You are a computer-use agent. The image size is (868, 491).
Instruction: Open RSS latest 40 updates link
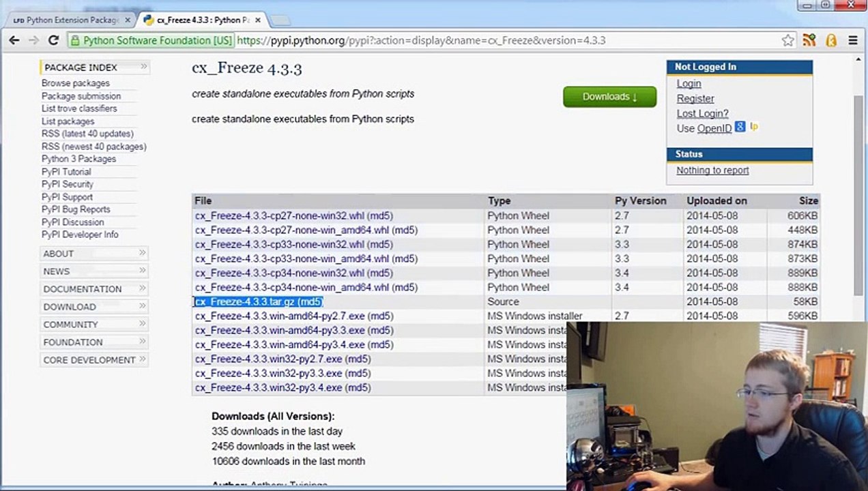point(87,134)
